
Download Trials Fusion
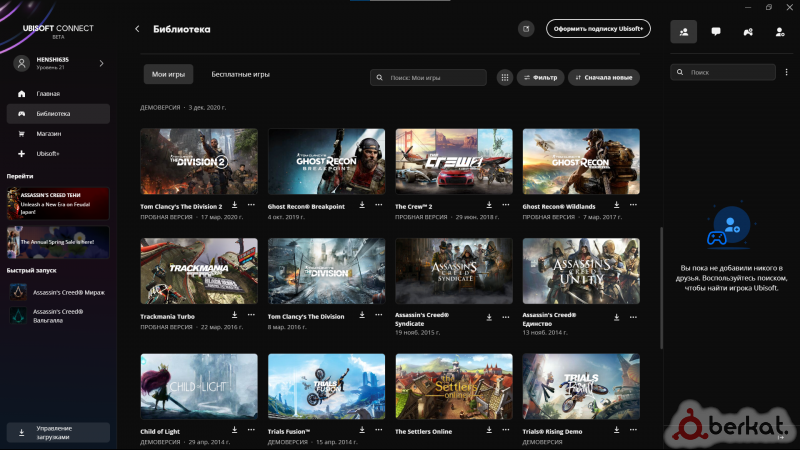tap(362, 430)
